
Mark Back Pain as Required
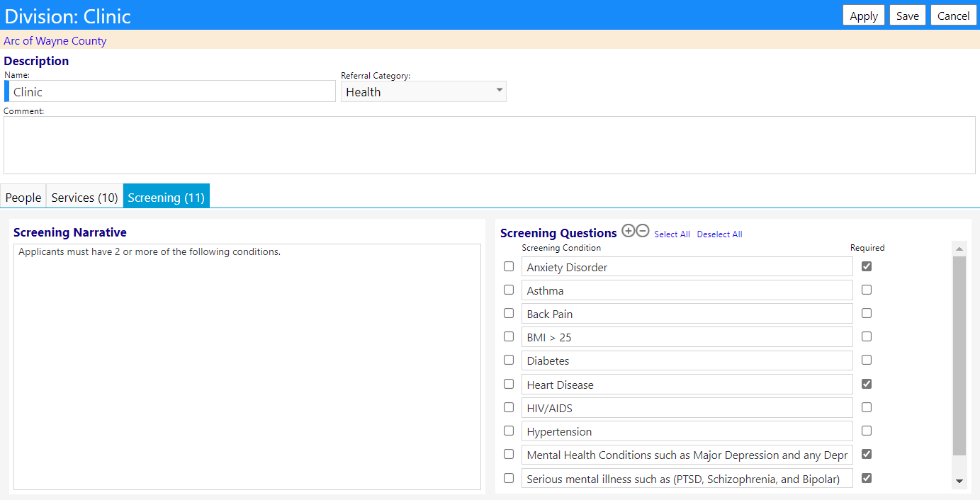click(x=867, y=313)
